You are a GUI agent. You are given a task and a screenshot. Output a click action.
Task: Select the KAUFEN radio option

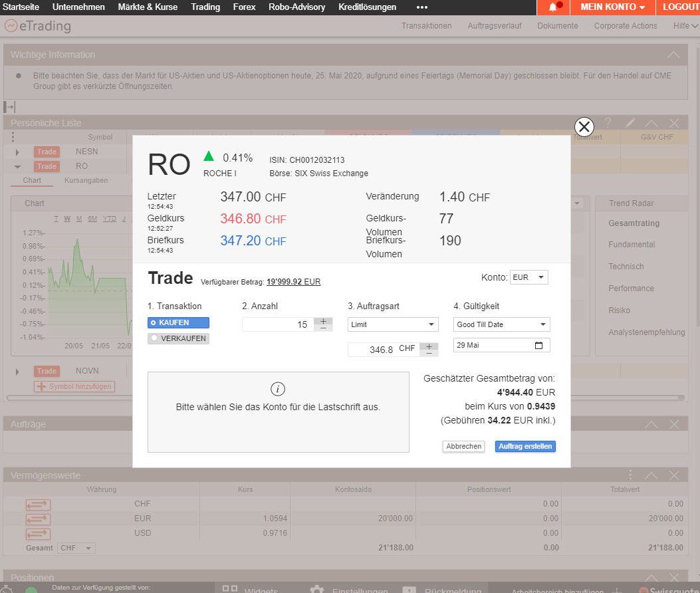coord(178,322)
